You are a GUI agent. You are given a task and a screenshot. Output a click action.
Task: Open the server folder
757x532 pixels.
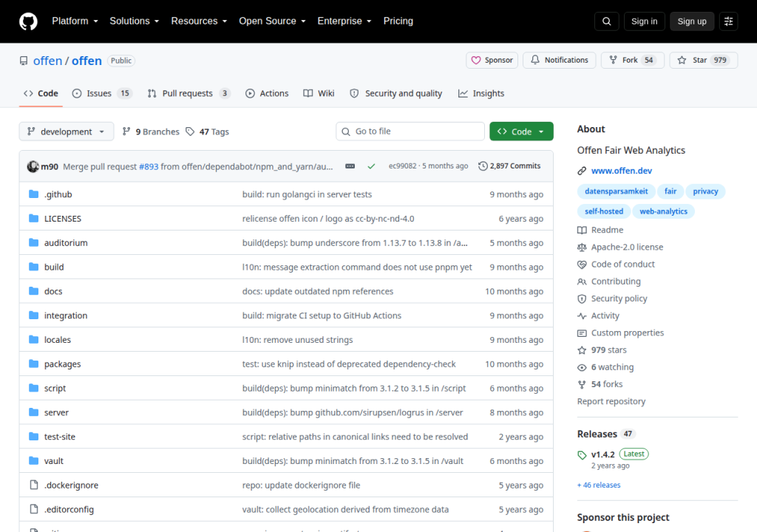tap(56, 412)
